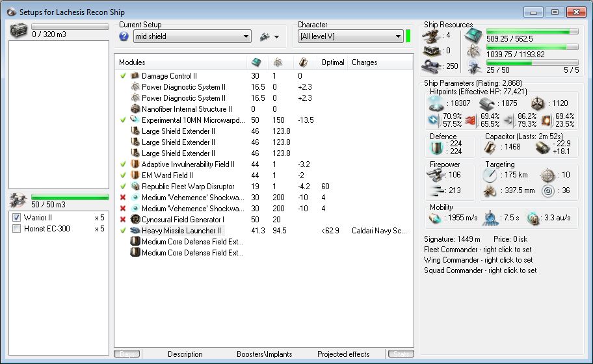The width and height of the screenshot is (593, 364).
Task: Click the defence shield icon
Action: coord(437,148)
